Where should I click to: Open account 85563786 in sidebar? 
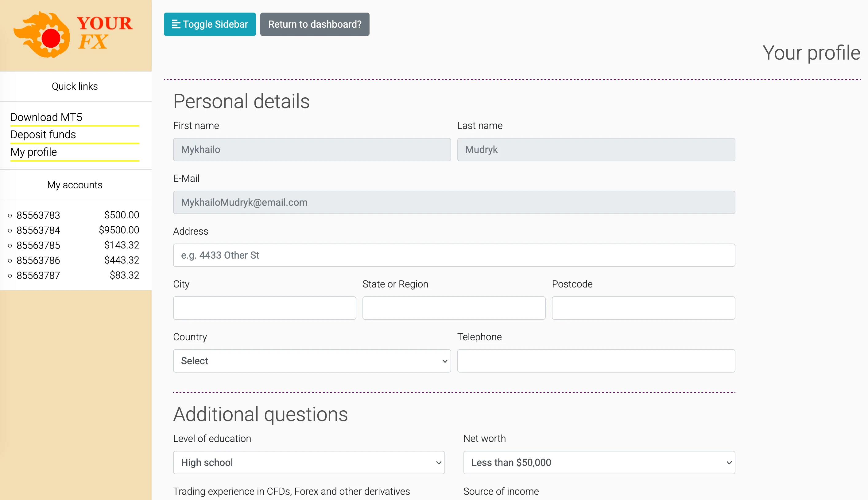[x=38, y=260]
